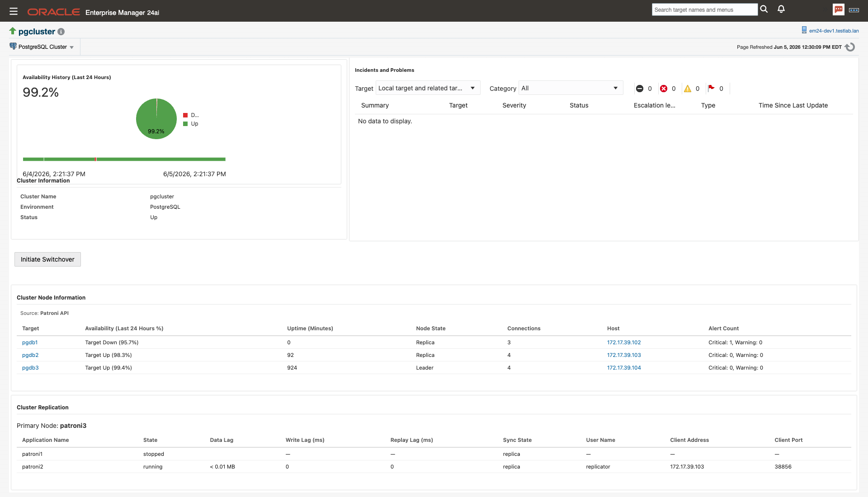Sort by the Summary column header
Viewport: 868px width, 497px height.
coord(375,105)
